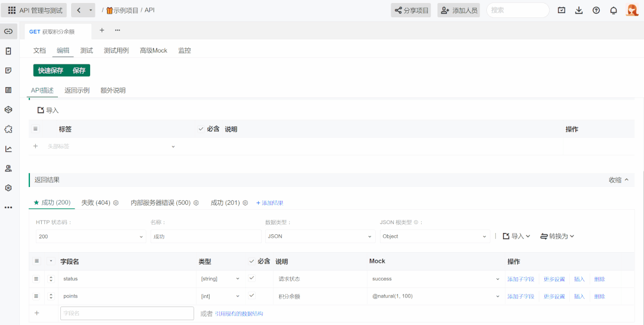
Task: Toggle the 必含 checkbox for points field
Action: click(252, 295)
